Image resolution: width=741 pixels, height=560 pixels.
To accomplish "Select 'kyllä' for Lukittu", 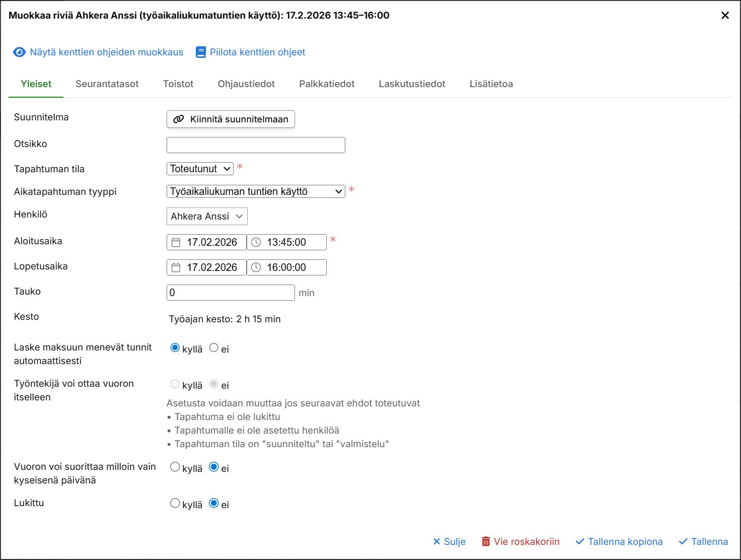I will click(175, 503).
